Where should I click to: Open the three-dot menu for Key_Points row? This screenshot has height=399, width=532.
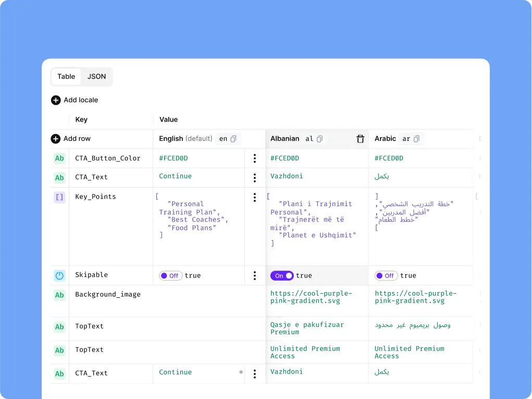click(255, 198)
